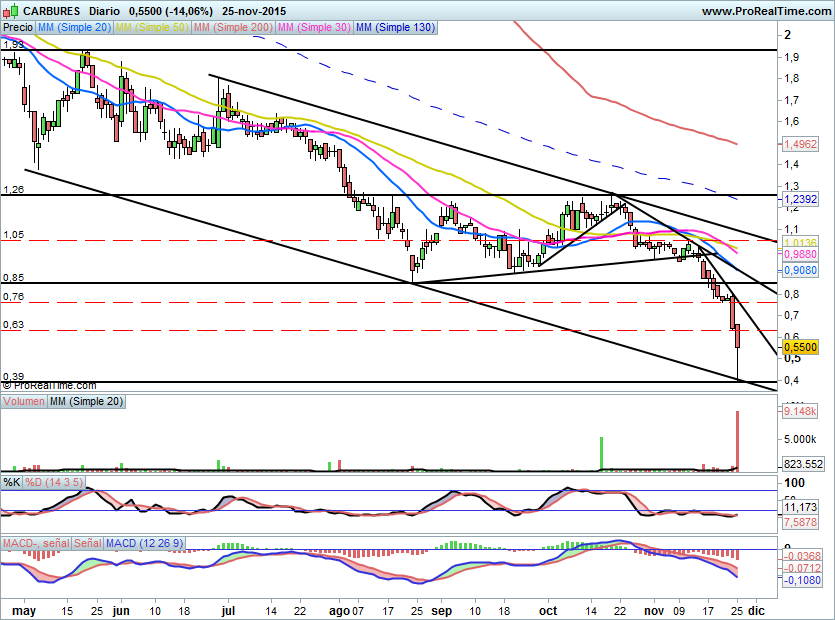Click the large red volume spike bar

click(738, 440)
